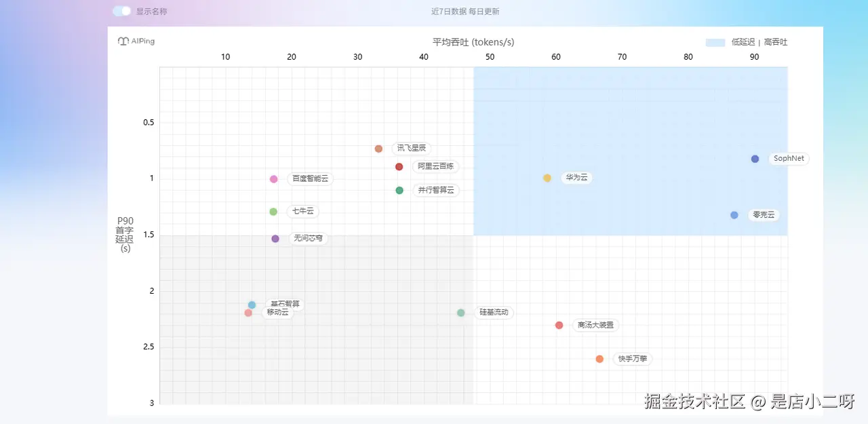Select the 快手万擎 orange data point
This screenshot has width=868, height=424.
(x=599, y=359)
